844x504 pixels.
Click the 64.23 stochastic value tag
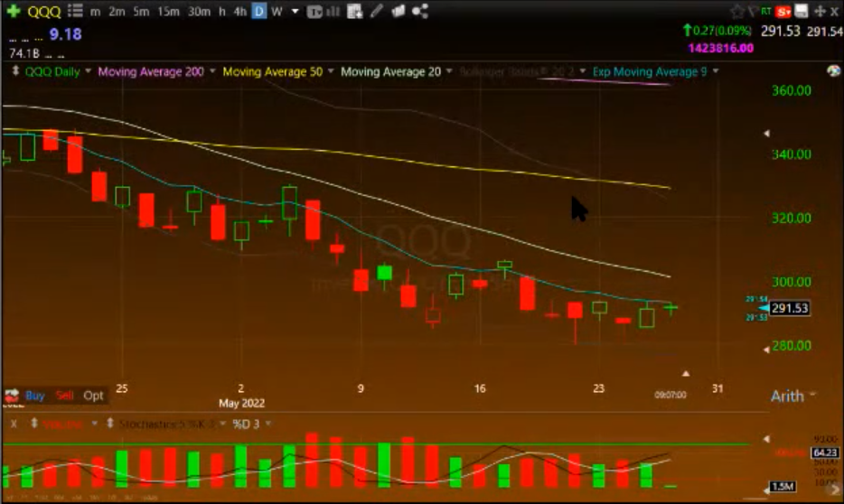[825, 453]
